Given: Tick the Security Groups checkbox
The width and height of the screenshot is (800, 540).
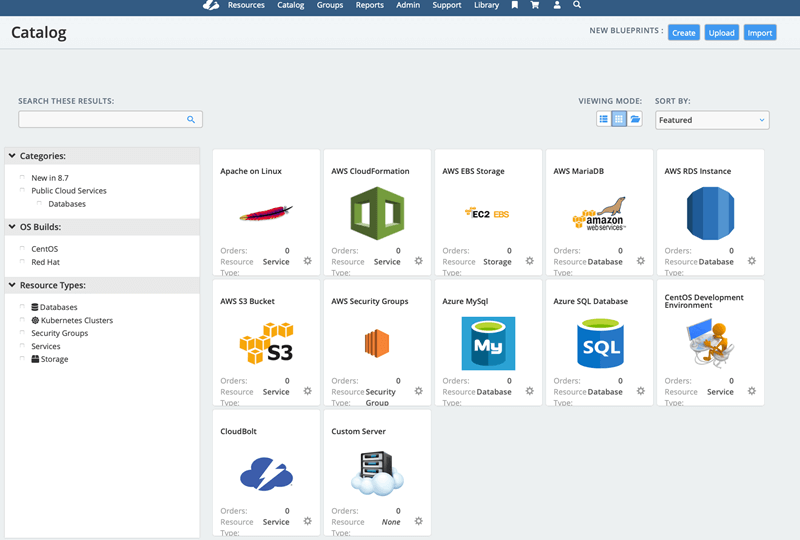Looking at the screenshot, I should click(x=22, y=333).
